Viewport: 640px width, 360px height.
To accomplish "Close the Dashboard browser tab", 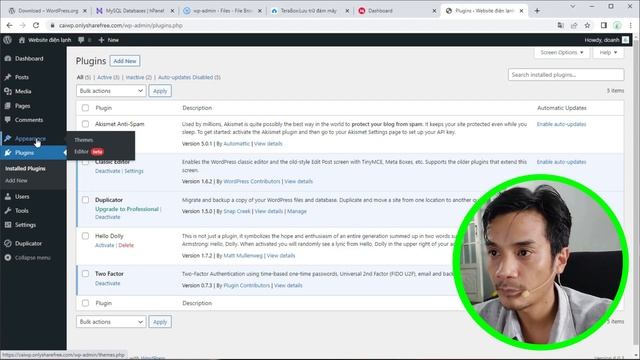I will coord(434,11).
